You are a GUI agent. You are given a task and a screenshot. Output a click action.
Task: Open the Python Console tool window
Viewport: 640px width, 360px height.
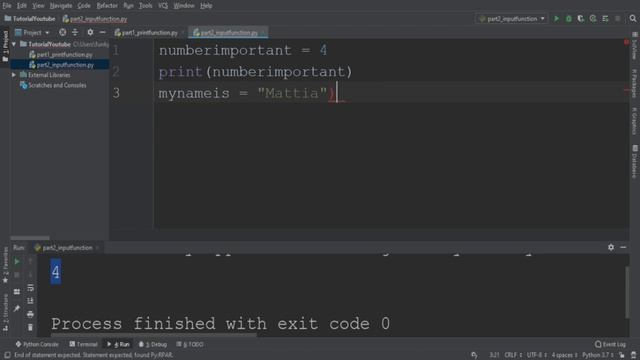37,344
